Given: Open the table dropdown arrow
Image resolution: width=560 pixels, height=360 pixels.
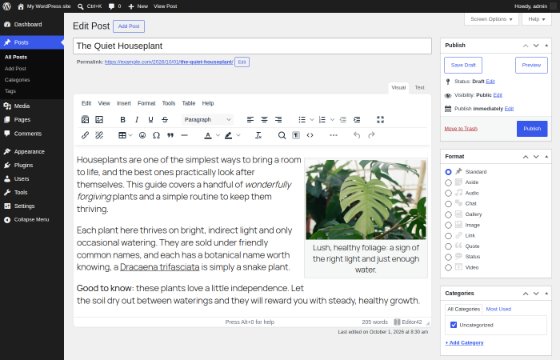Looking at the screenshot, I should click(x=130, y=135).
